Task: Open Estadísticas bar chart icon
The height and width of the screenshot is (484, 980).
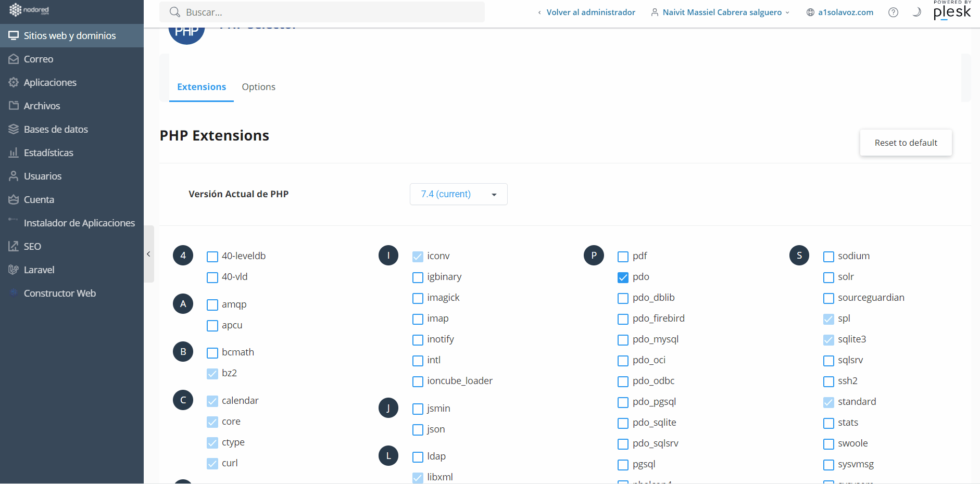Action: pos(14,153)
